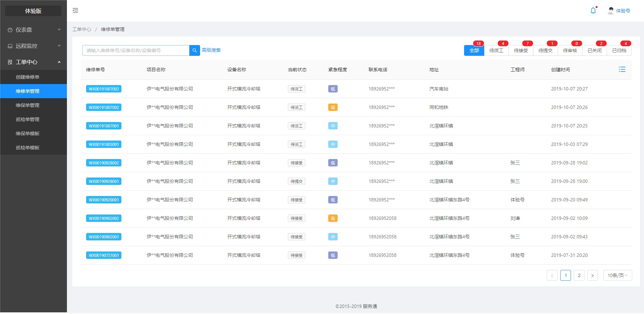Open work order WX00190902001

[x=104, y=237]
